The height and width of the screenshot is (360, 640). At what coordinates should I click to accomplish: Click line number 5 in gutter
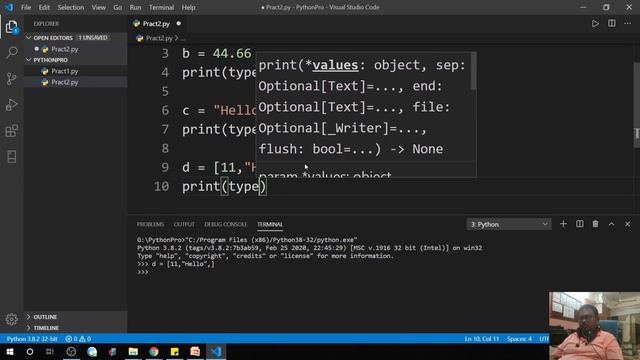(x=165, y=91)
